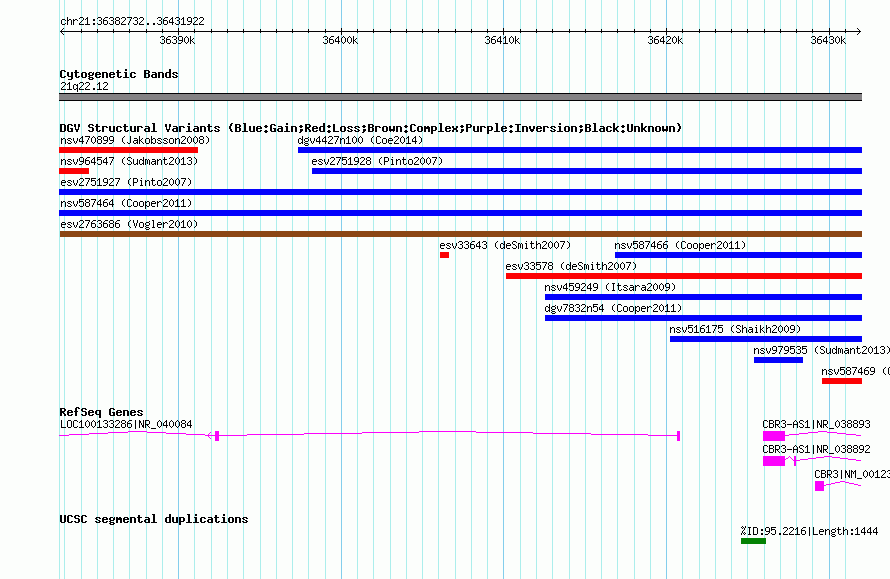Click the 21q22.12 band label
This screenshot has height=579, width=890.
coord(84,86)
